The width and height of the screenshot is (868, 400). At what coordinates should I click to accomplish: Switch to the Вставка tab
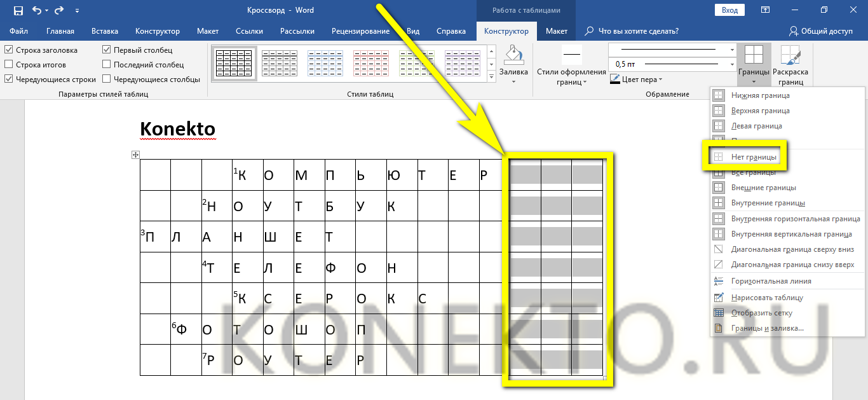coord(105,31)
